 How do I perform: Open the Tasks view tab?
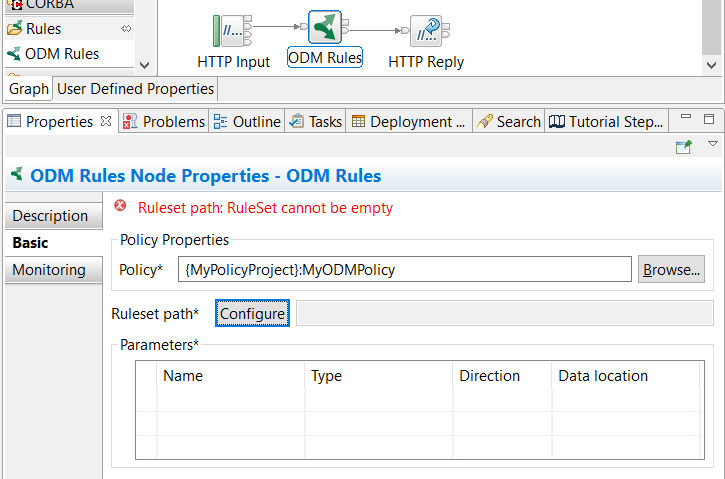315,122
